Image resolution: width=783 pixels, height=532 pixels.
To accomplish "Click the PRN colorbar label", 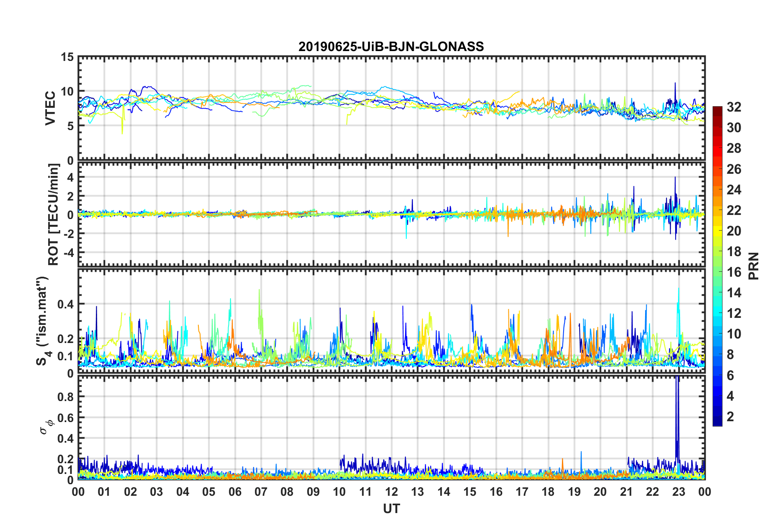I will (x=754, y=266).
